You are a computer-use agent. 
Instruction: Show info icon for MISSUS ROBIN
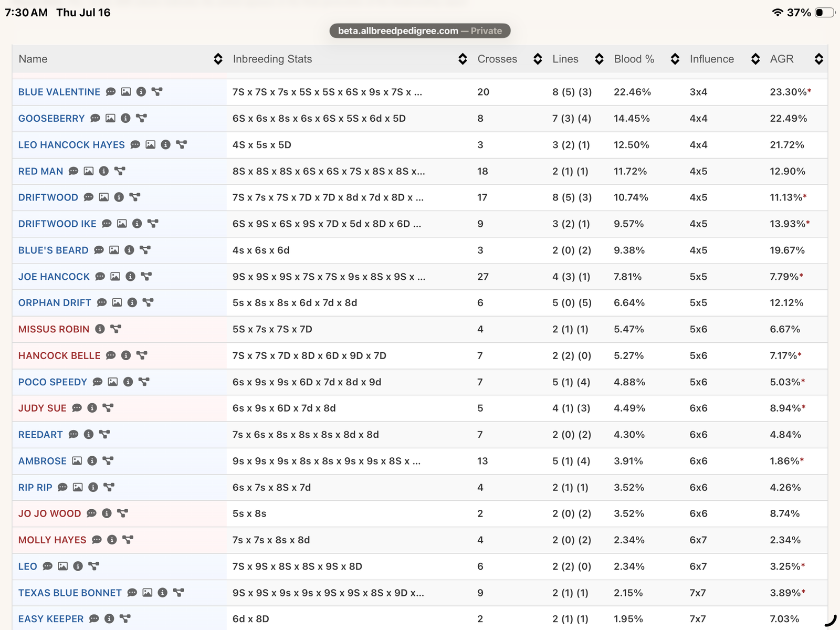[x=100, y=329]
